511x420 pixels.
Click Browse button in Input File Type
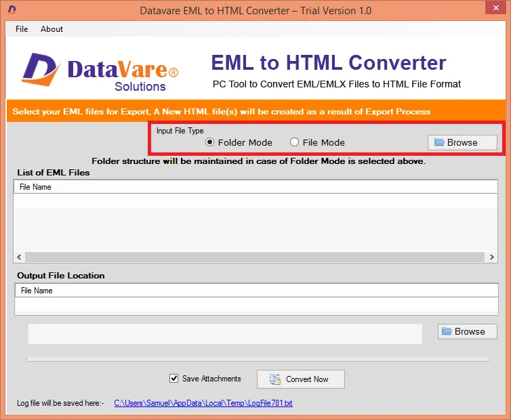coord(462,142)
